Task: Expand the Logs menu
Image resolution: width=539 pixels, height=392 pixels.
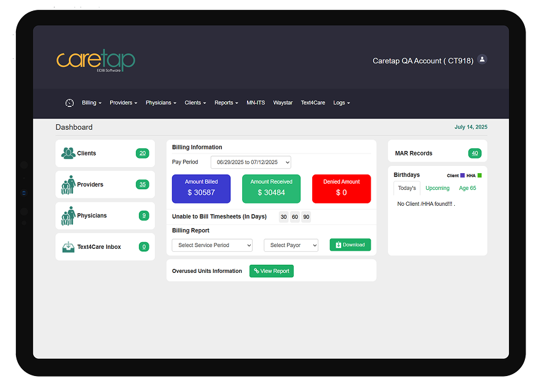Action: click(341, 103)
